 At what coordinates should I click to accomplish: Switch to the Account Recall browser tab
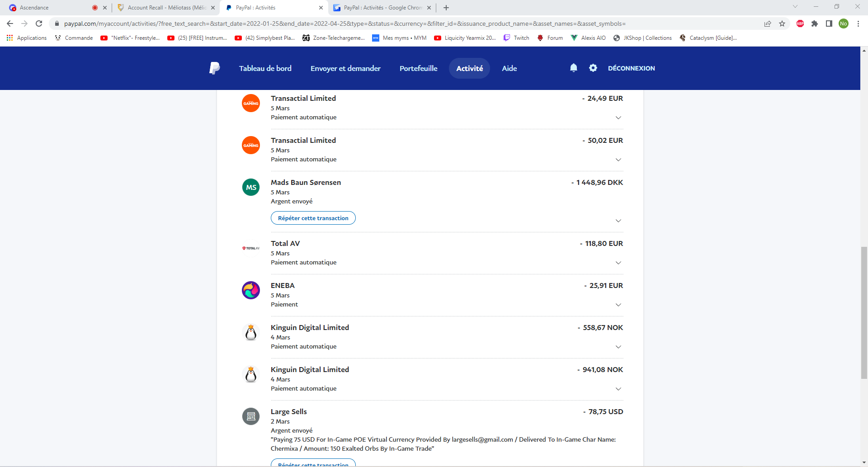[x=166, y=8]
